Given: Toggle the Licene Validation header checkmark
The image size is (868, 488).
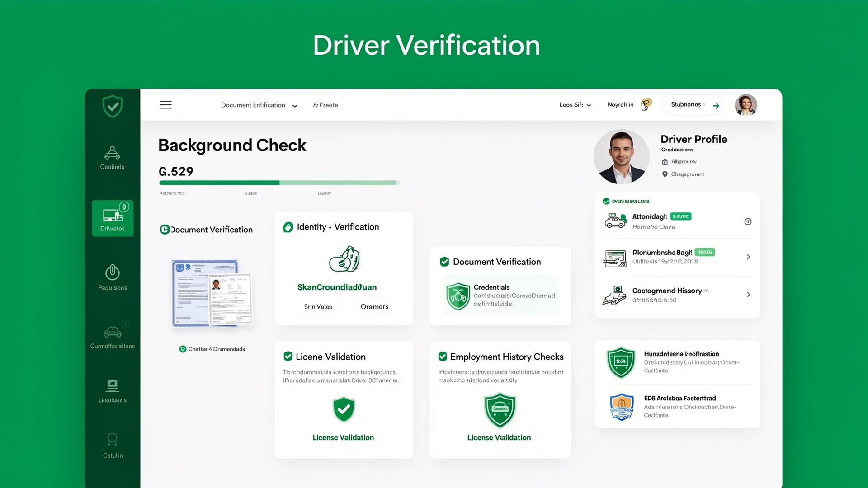Looking at the screenshot, I should [288, 356].
